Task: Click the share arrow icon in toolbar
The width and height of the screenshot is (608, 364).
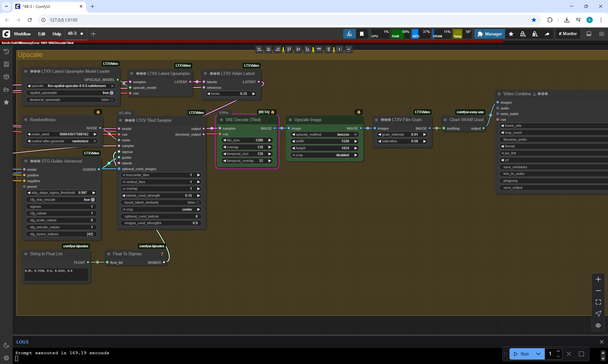Action: tap(547, 34)
